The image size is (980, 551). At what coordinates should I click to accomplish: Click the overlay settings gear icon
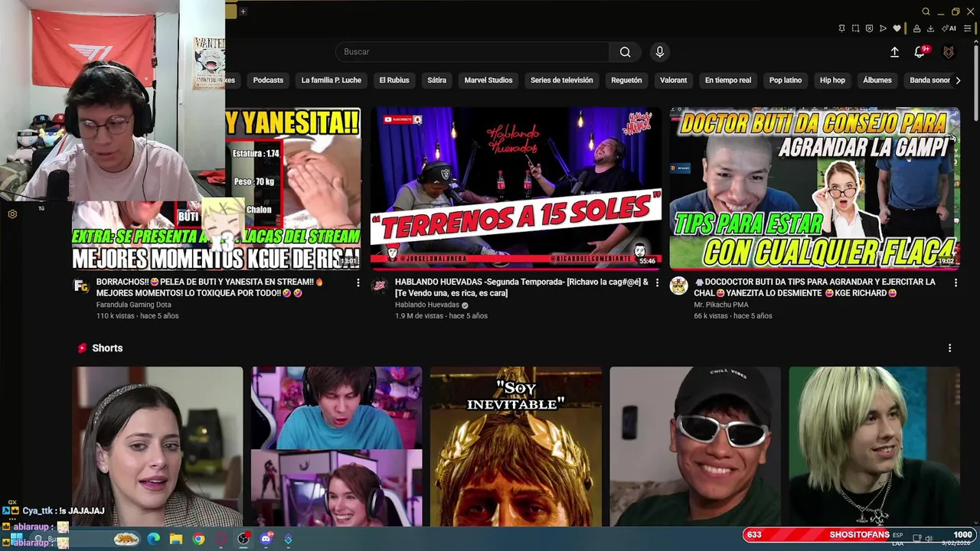pos(12,214)
